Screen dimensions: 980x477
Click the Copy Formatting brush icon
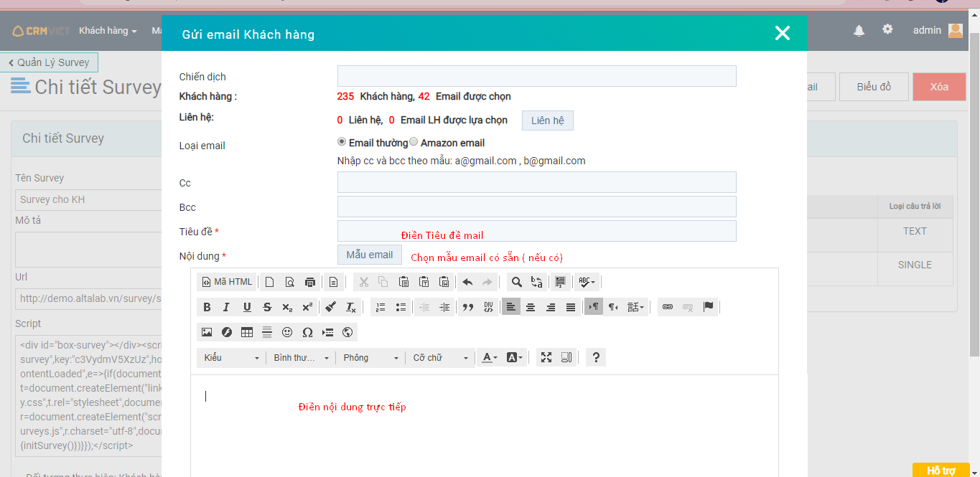point(330,307)
